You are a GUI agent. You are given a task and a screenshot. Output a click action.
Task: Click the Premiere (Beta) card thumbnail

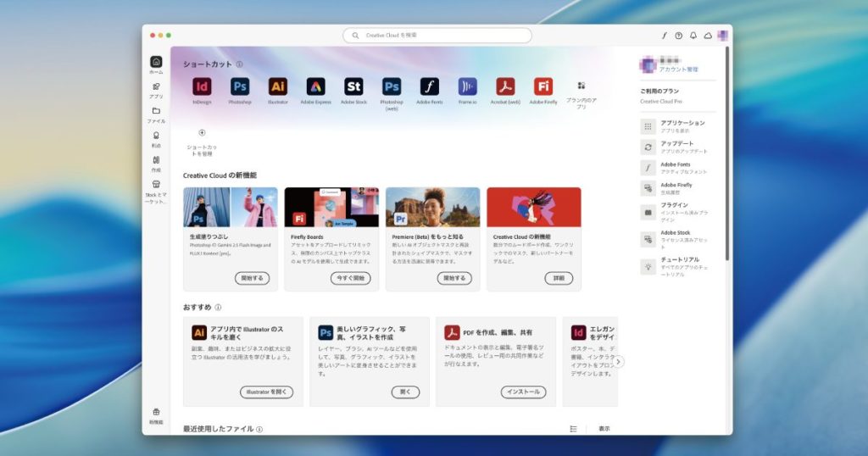(x=433, y=207)
